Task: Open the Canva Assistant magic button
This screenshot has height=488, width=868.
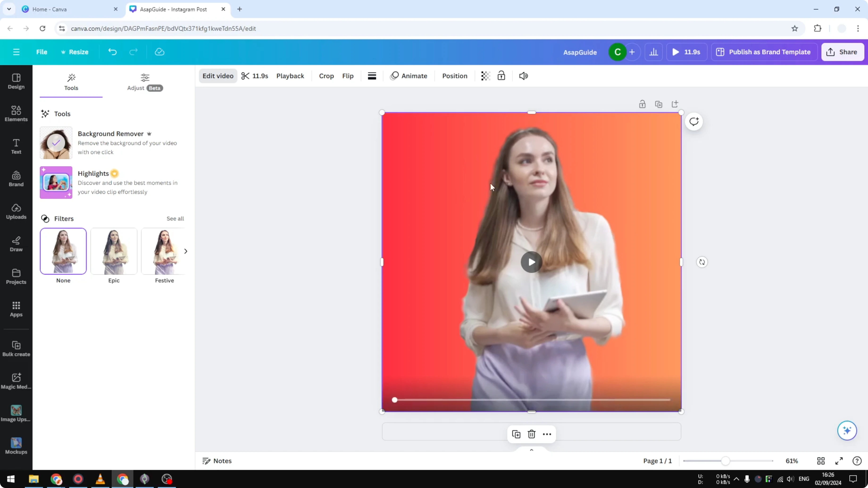Action: click(x=847, y=430)
